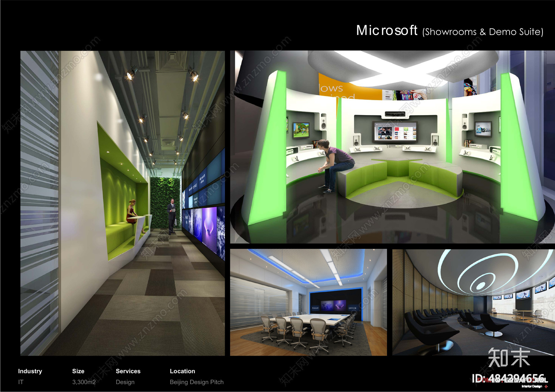The image size is (555, 392).
Task: Click the '(Showrooms & Demo Suite)' subtitle
Action: (483, 32)
